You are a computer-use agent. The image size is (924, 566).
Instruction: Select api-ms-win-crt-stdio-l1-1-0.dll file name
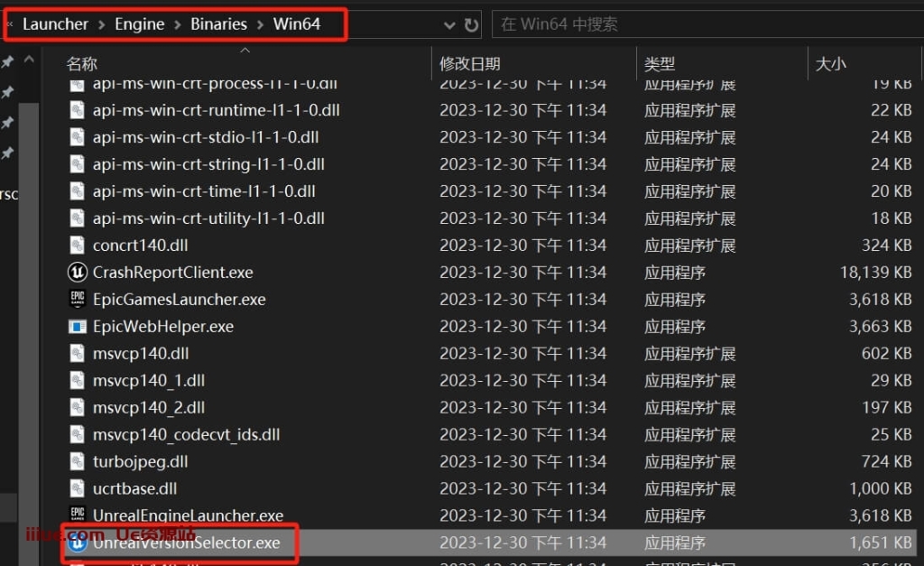pyautogui.click(x=206, y=137)
